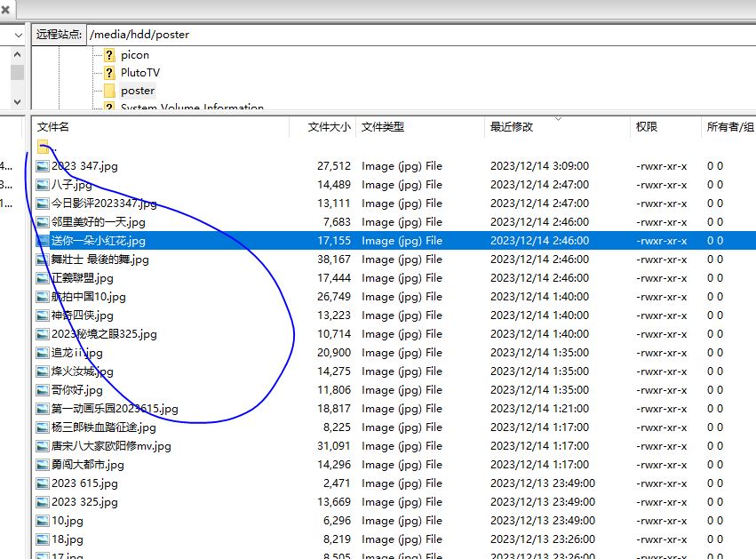Open the parent directory folder icon
The height and width of the screenshot is (559, 756).
[x=43, y=146]
